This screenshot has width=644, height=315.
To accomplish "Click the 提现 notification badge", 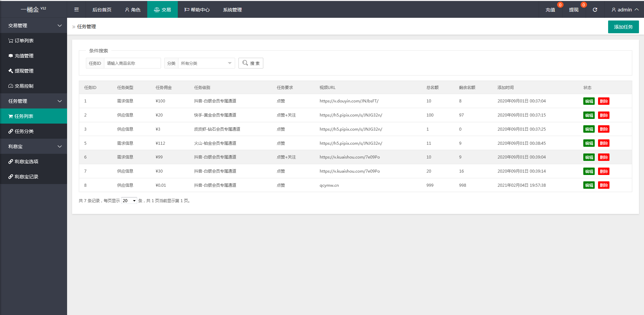I will pyautogui.click(x=584, y=5).
